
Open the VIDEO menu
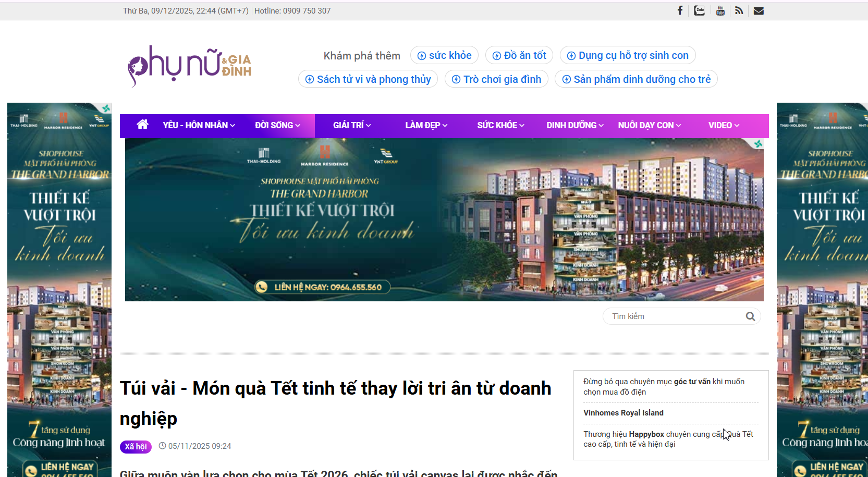click(x=723, y=125)
